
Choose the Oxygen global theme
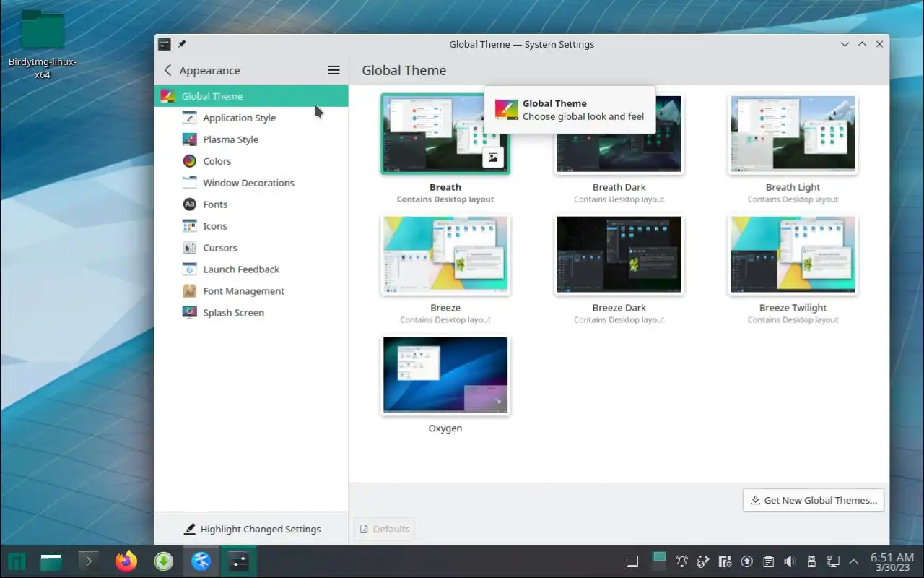[x=445, y=384]
